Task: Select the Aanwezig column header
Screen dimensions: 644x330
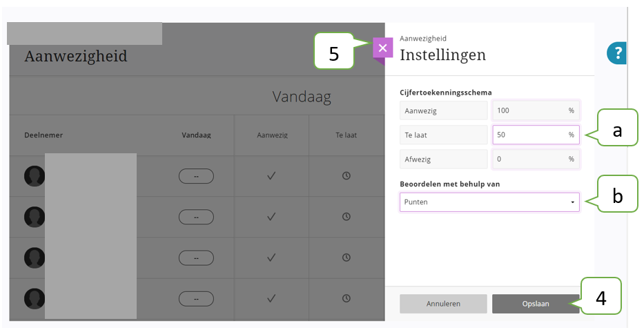Action: [x=273, y=135]
